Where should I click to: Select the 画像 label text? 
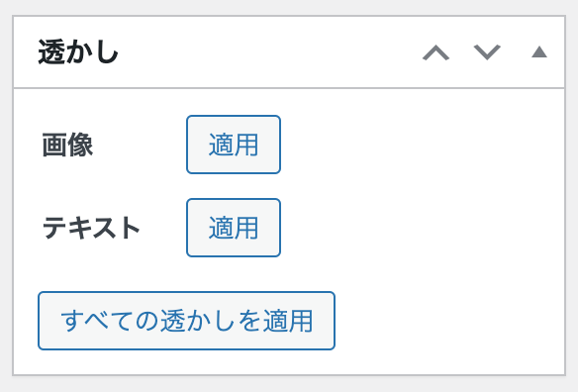pyautogui.click(x=67, y=145)
